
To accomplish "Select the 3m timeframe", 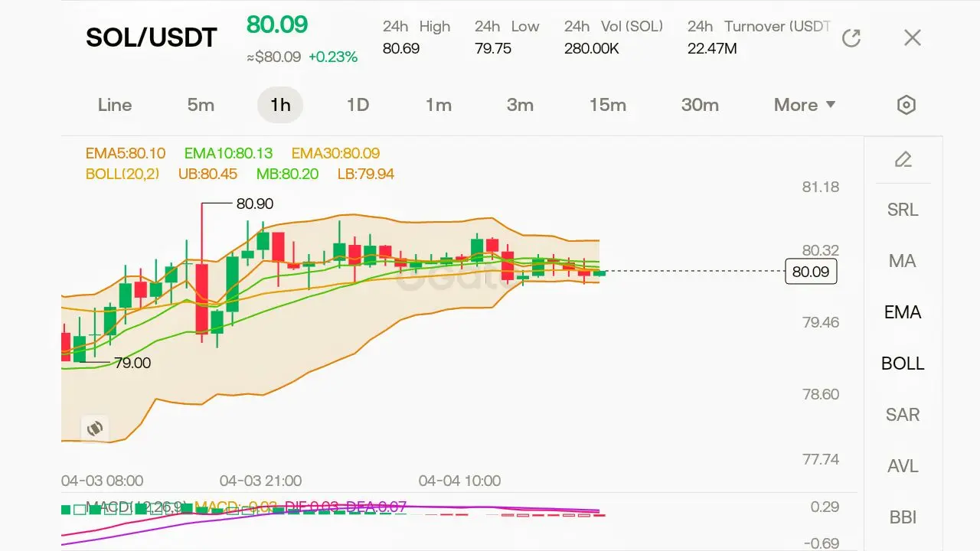I will [520, 105].
